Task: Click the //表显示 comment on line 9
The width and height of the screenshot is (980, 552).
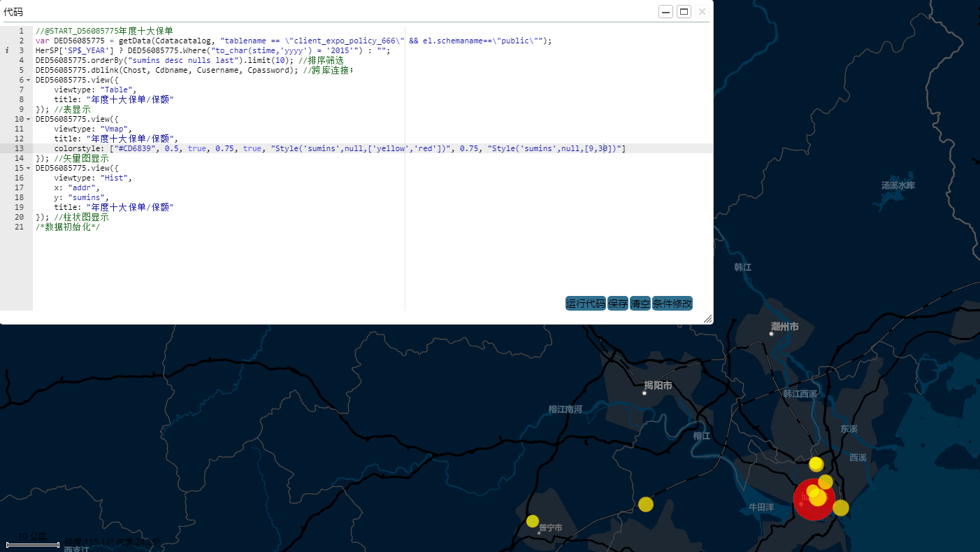Action: [x=73, y=109]
